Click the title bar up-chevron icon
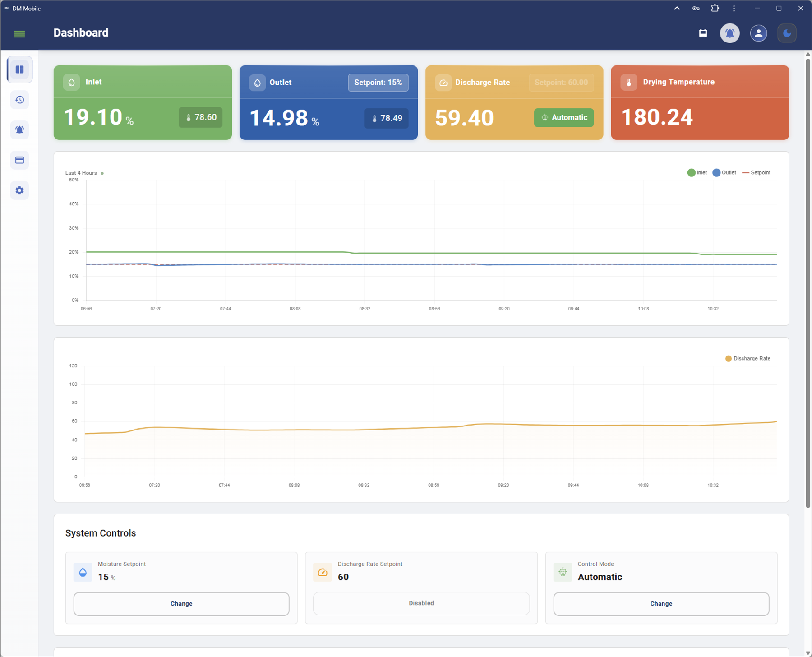This screenshot has height=657, width=812. pos(677,8)
